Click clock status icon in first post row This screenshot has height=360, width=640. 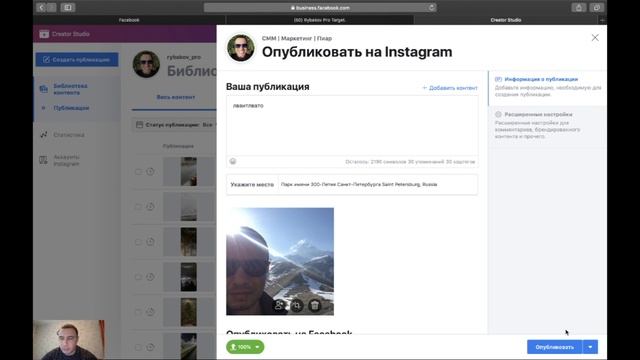click(x=150, y=172)
